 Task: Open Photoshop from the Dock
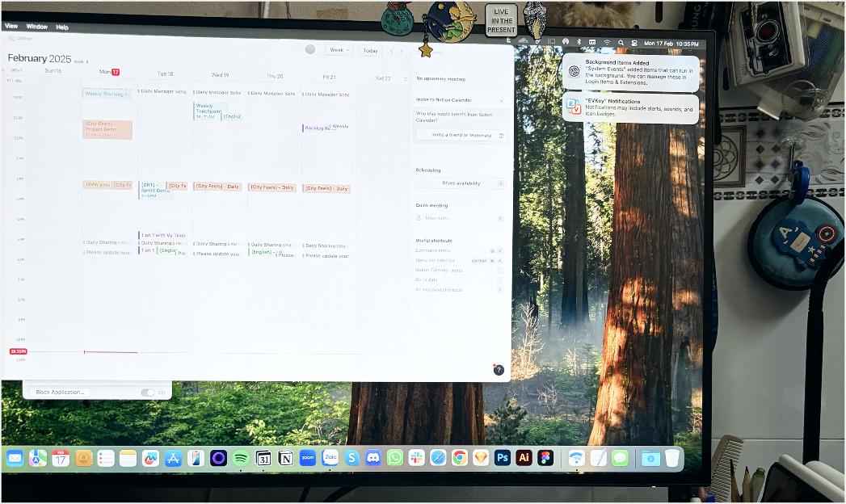point(503,458)
